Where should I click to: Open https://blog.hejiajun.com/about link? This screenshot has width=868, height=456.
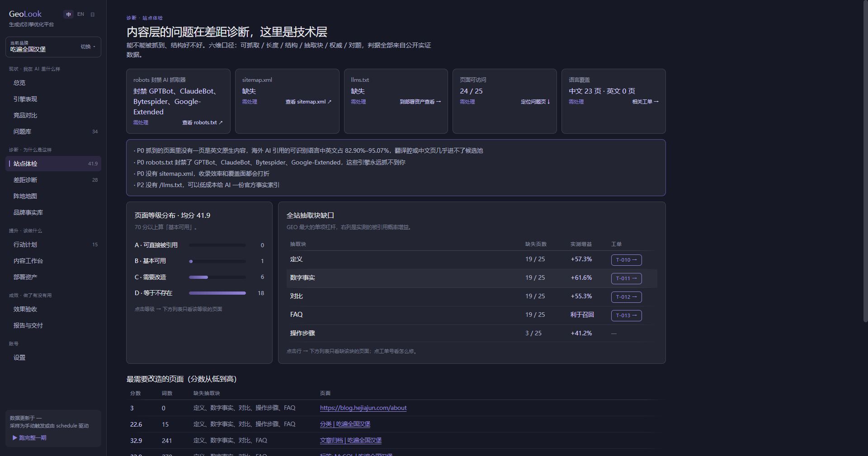click(363, 408)
